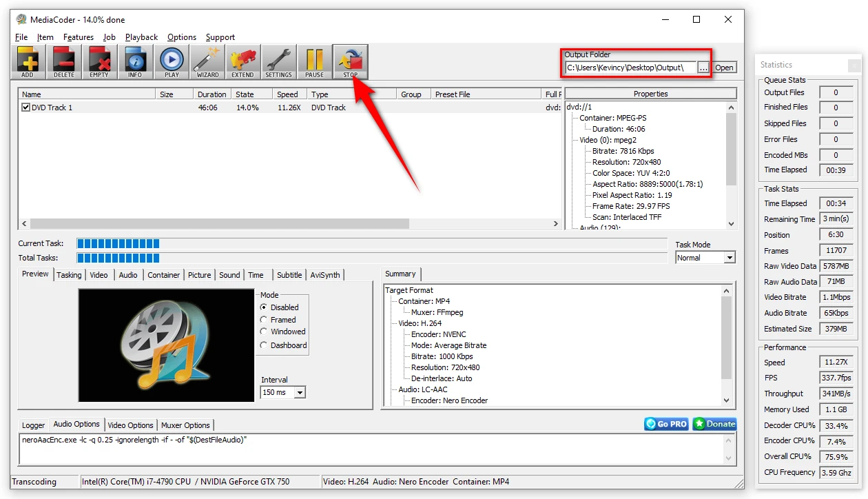This screenshot has width=868, height=499.
Task: Launch the WIZARD toolbar icon
Action: (x=207, y=62)
